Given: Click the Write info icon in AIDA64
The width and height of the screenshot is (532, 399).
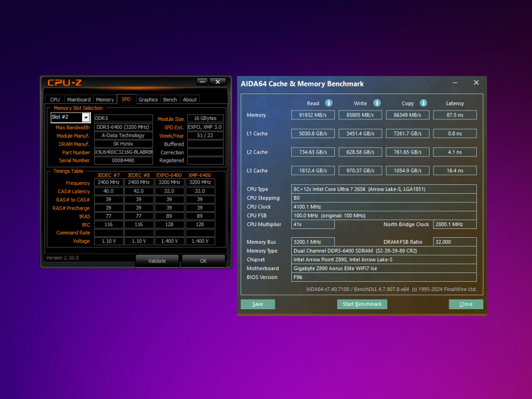Looking at the screenshot, I should pyautogui.click(x=377, y=103).
